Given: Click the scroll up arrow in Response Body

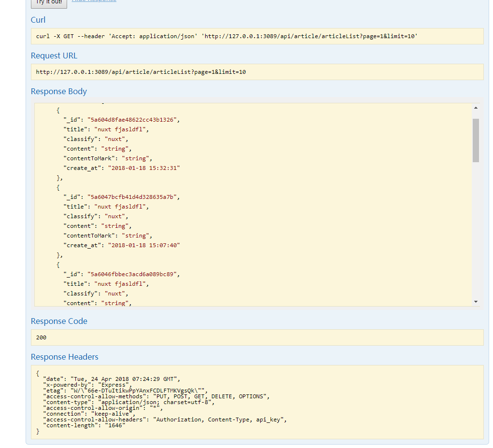Looking at the screenshot, I should pyautogui.click(x=476, y=108).
